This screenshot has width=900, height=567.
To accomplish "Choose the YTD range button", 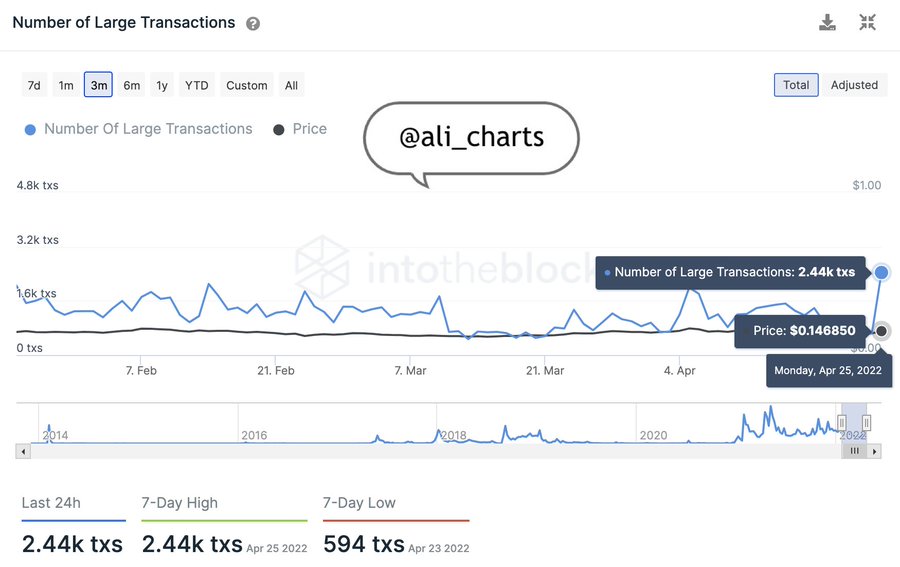I will 197,85.
